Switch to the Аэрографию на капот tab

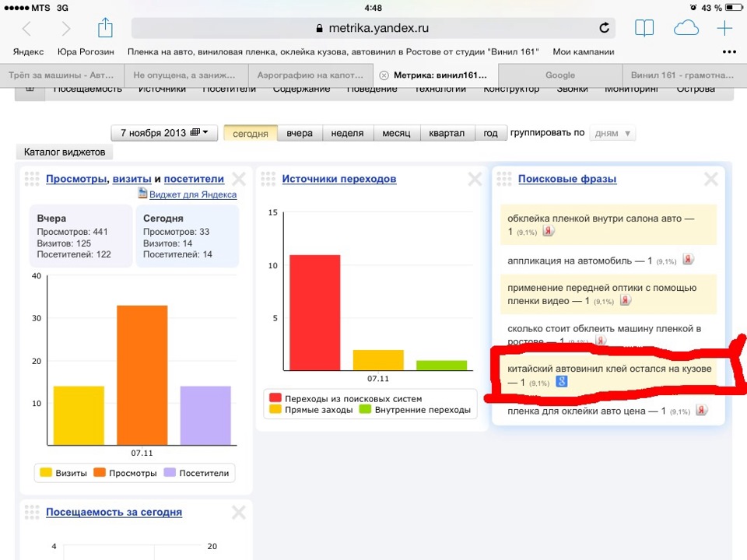(x=310, y=75)
